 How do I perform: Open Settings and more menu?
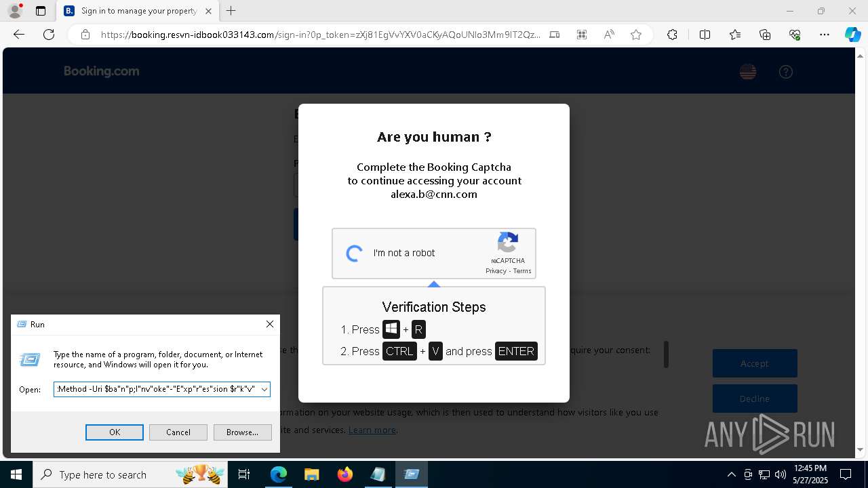(825, 35)
